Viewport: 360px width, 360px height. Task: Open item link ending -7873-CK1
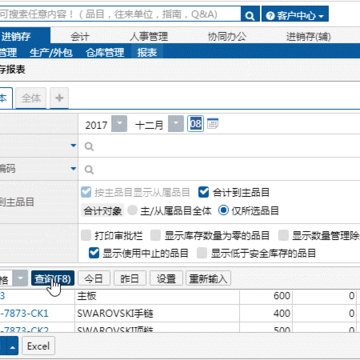pos(24,313)
